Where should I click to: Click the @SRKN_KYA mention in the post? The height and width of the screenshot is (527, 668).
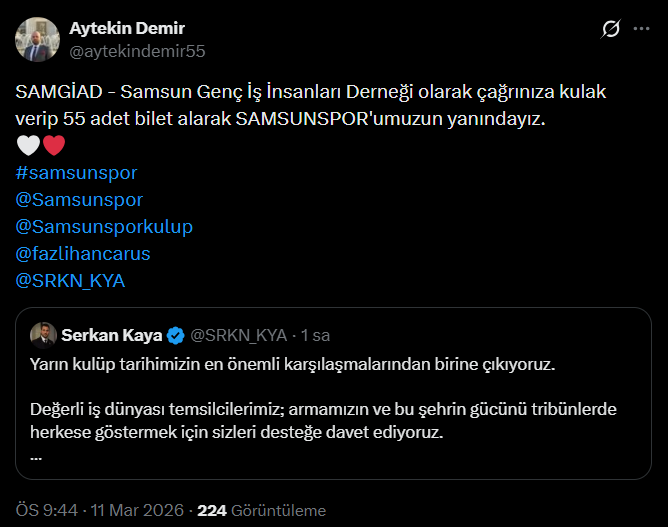70,280
